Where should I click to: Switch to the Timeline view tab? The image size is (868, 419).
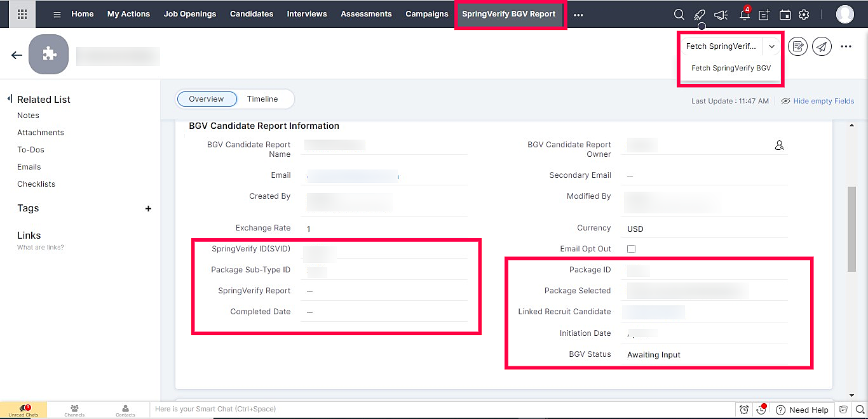262,99
